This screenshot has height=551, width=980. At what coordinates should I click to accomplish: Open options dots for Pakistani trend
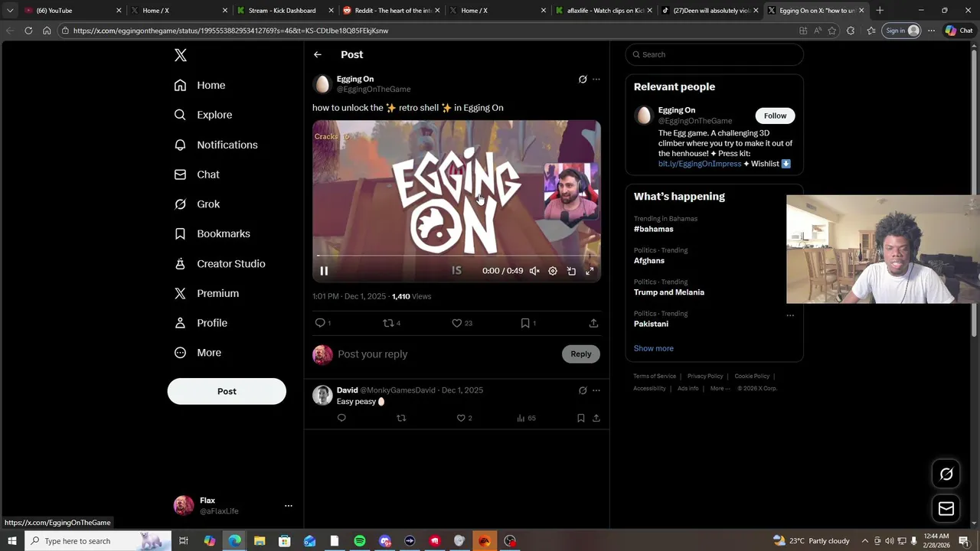790,315
